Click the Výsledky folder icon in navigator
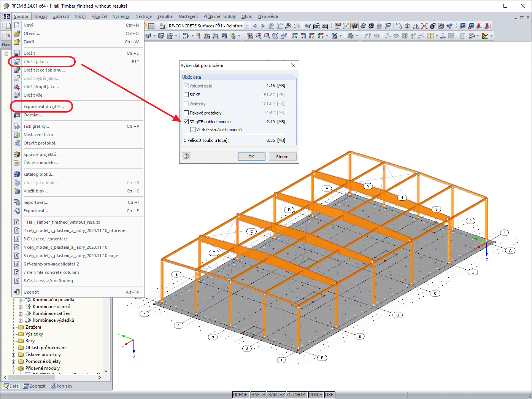Image resolution: width=532 pixels, height=399 pixels. point(21,334)
